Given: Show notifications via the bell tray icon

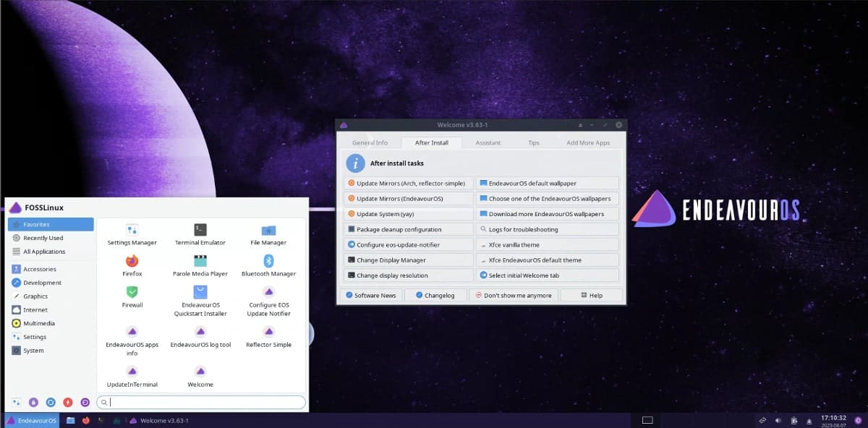Looking at the screenshot, I should [810, 420].
